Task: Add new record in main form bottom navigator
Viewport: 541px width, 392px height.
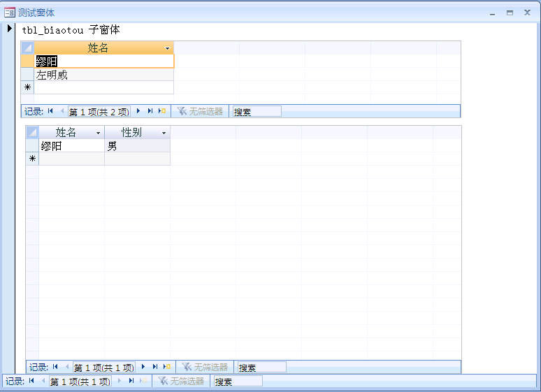Action: [x=143, y=381]
